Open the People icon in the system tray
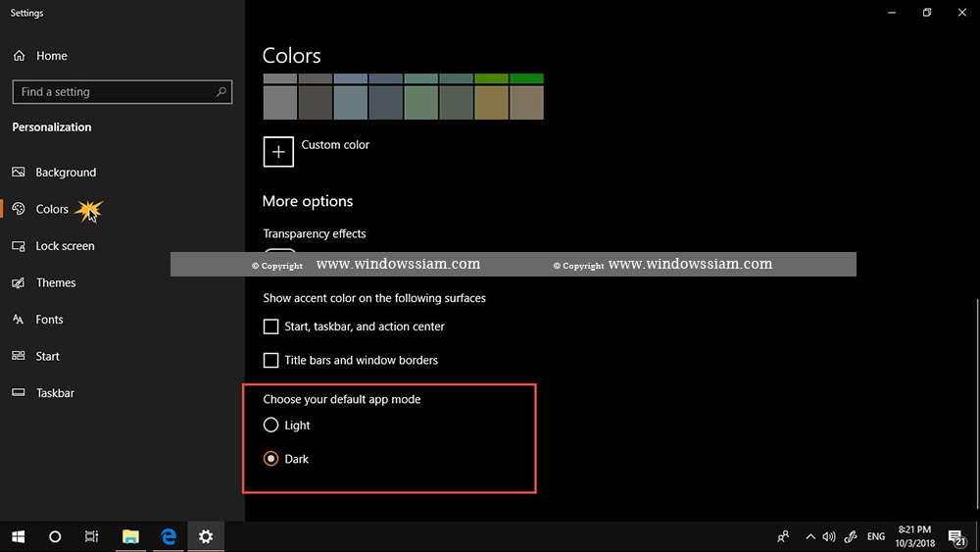This screenshot has width=980, height=552. [x=782, y=536]
